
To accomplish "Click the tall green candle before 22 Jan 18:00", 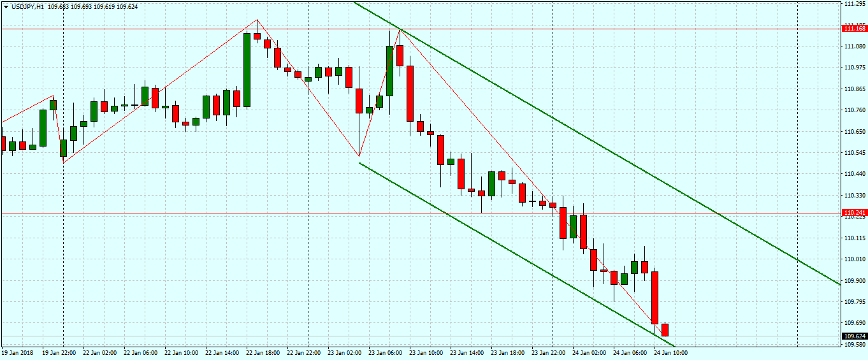I will point(247,70).
